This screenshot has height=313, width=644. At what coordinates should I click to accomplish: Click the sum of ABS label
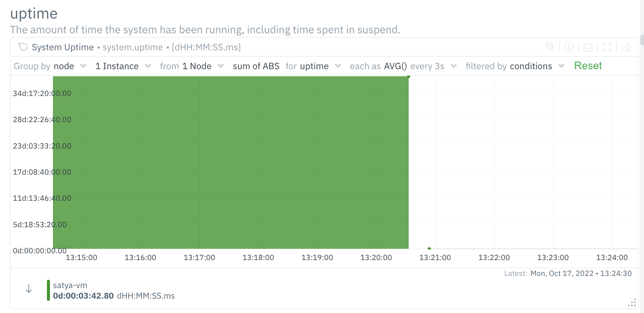pos(256,66)
